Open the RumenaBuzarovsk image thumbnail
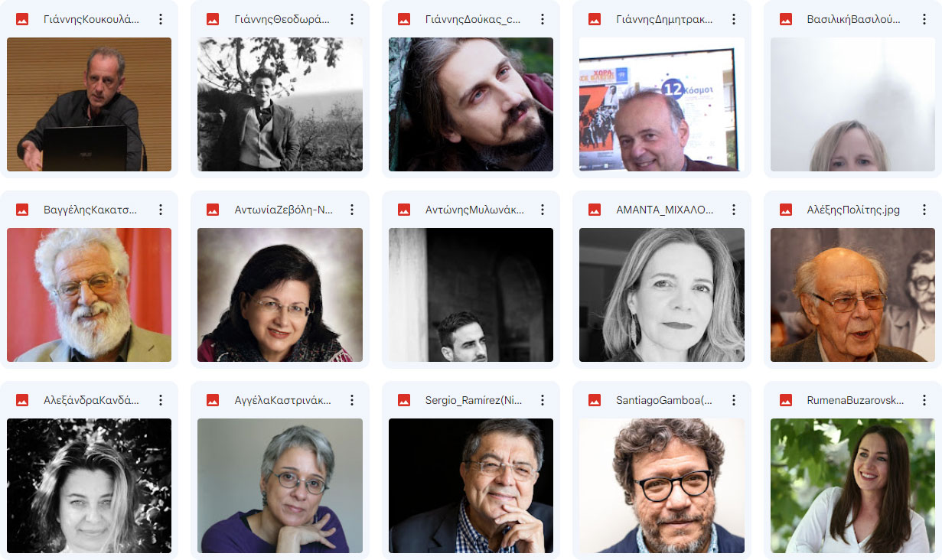 (x=853, y=486)
